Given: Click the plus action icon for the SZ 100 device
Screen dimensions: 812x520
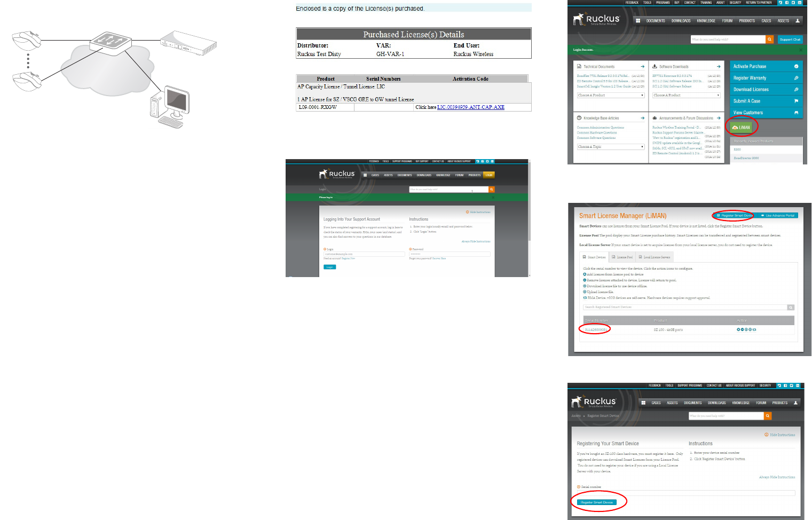Looking at the screenshot, I should click(x=738, y=329).
